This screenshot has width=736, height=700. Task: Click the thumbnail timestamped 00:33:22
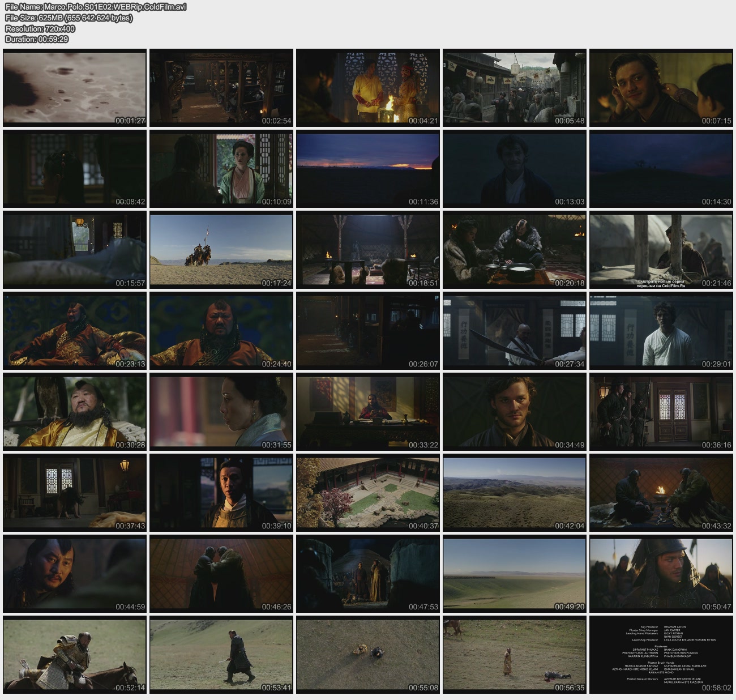click(367, 412)
